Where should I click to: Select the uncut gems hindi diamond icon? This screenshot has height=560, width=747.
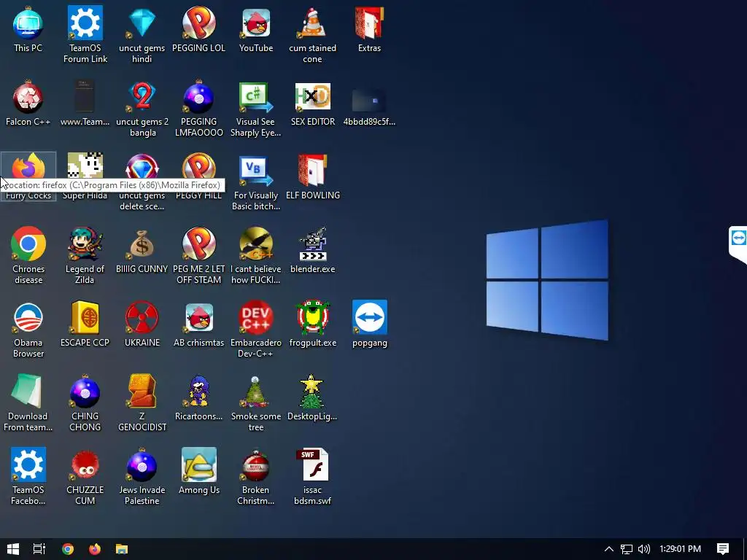coord(142,23)
